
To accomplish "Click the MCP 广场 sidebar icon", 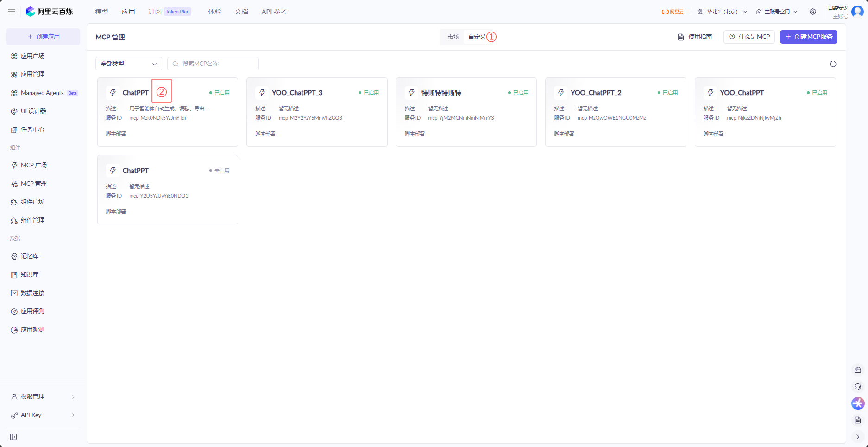I will pyautogui.click(x=14, y=166).
